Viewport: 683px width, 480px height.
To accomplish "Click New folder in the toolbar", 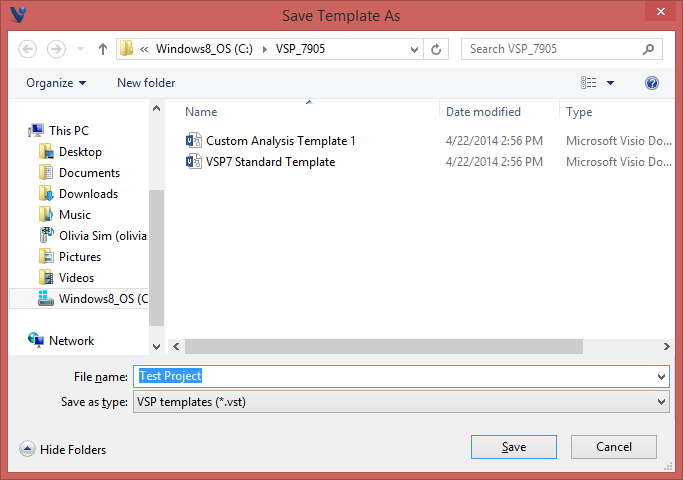I will click(146, 83).
